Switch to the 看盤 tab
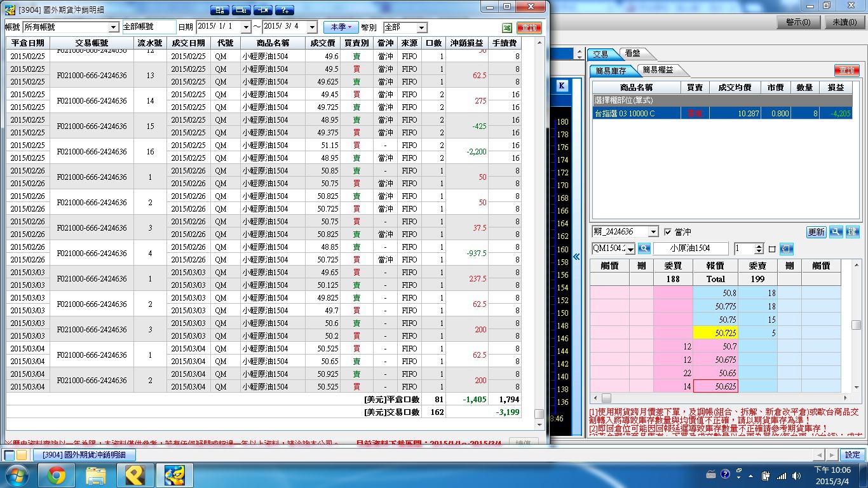This screenshot has height=488, width=868. (632, 54)
